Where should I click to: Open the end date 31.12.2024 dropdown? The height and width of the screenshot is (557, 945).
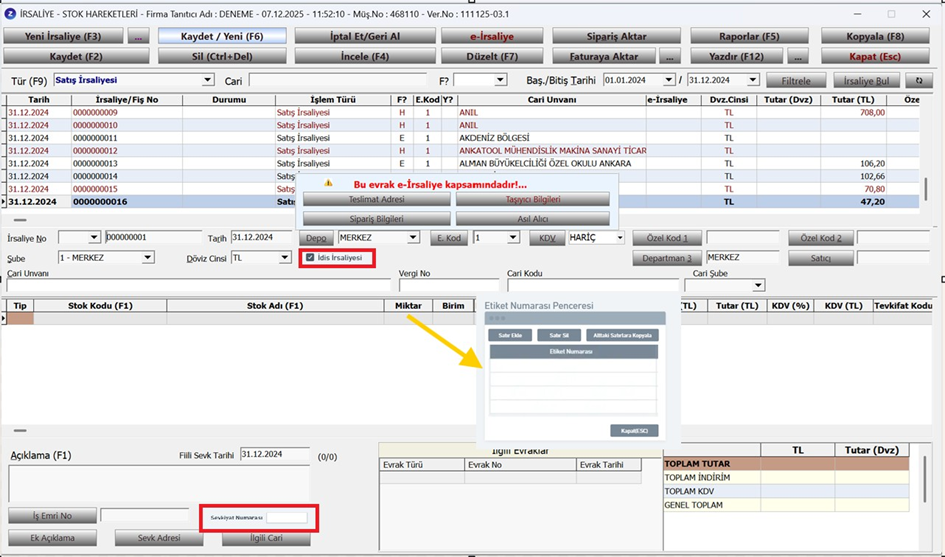(x=753, y=80)
